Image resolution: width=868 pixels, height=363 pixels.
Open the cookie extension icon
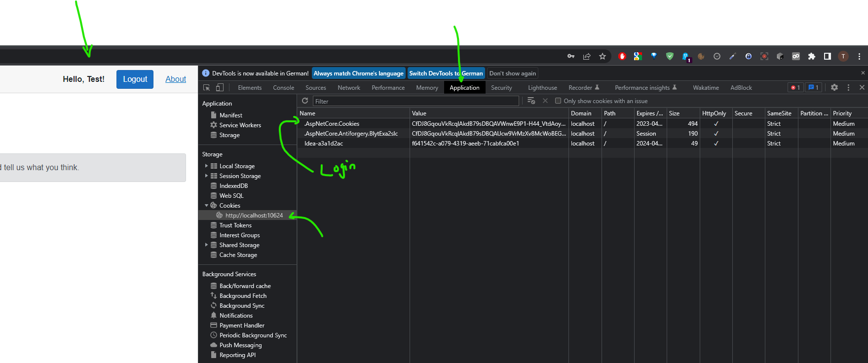701,56
